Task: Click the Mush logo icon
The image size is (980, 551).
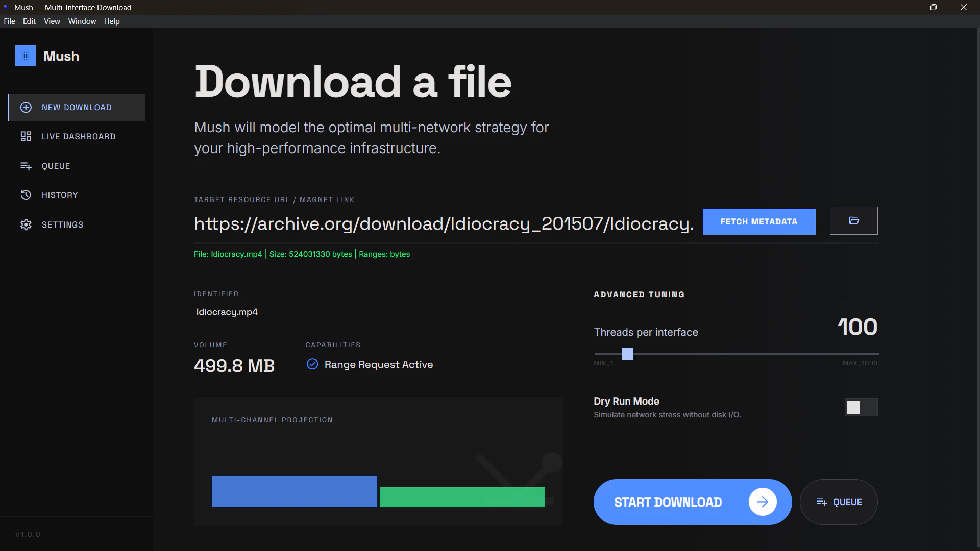Action: 26,56
